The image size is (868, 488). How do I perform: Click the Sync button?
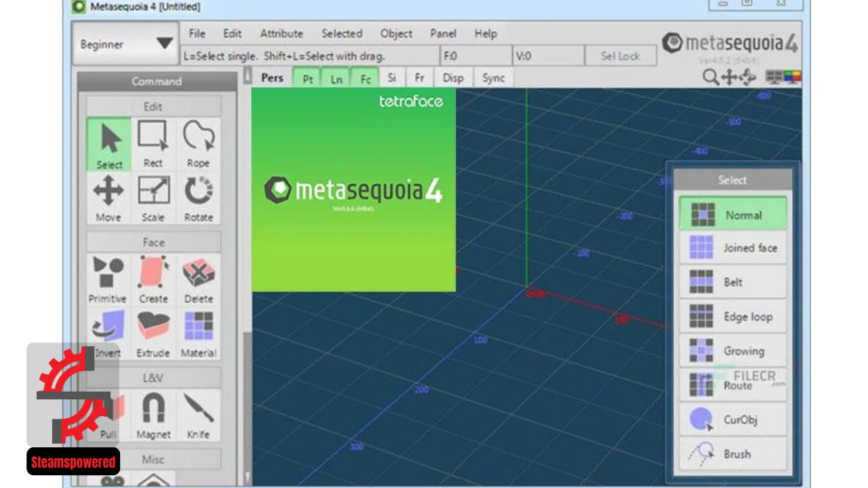click(x=494, y=78)
